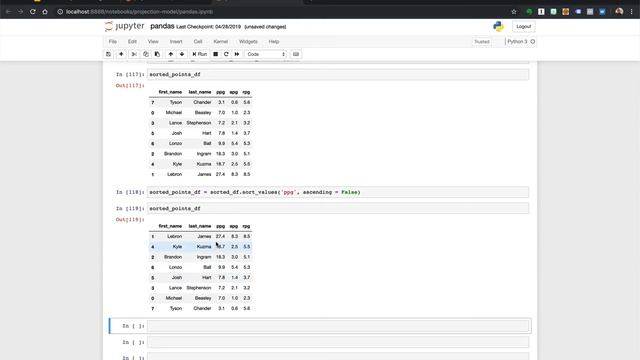Click the Trusted notebook indicator

click(x=482, y=42)
